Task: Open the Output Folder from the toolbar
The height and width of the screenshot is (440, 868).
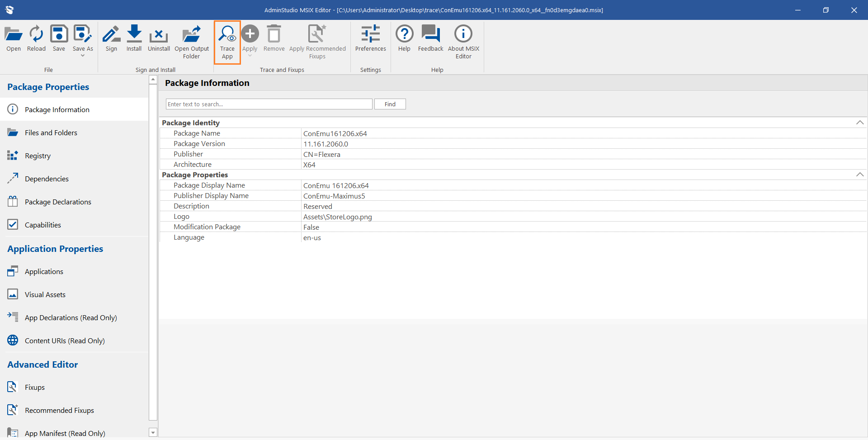Action: [192, 42]
